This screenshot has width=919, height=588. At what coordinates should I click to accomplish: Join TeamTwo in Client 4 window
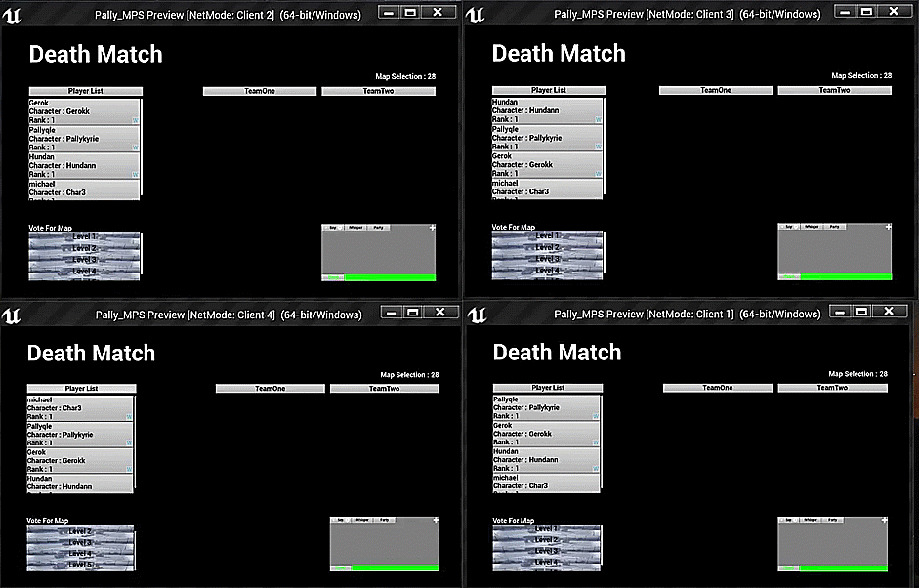tap(385, 388)
